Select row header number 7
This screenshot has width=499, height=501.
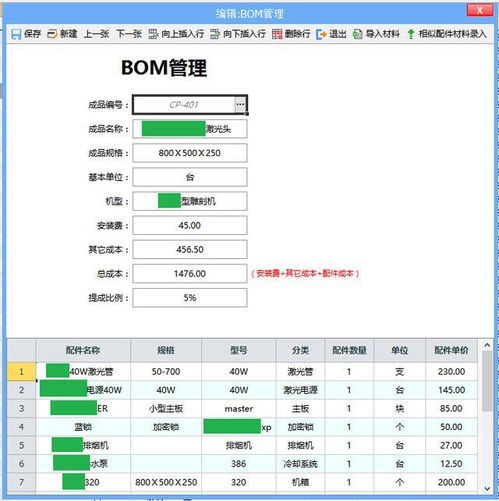(x=21, y=482)
